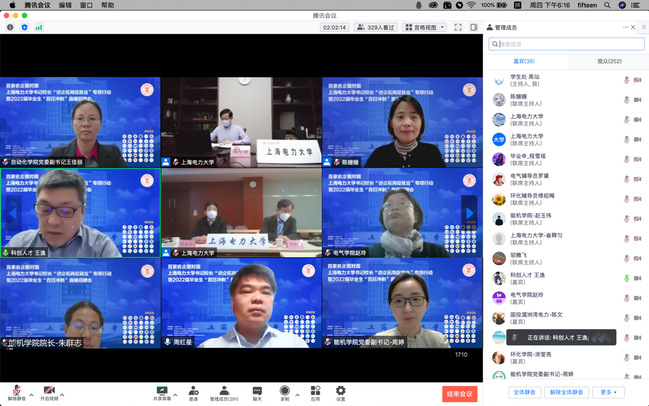The image size is (649, 406).
Task: Open the 腾讯会议 menu
Action: [37, 5]
